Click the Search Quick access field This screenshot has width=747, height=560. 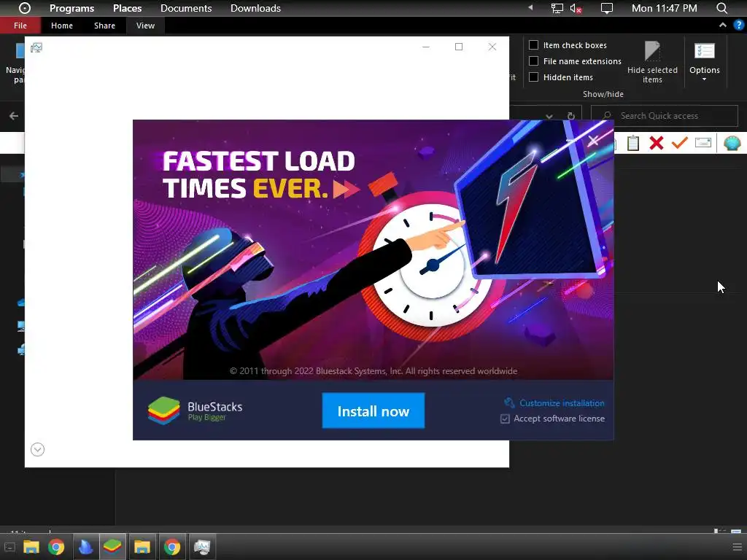pyautogui.click(x=664, y=116)
